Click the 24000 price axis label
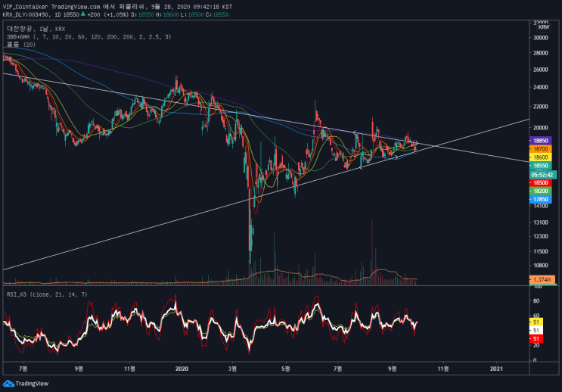The width and height of the screenshot is (562, 392). (541, 87)
